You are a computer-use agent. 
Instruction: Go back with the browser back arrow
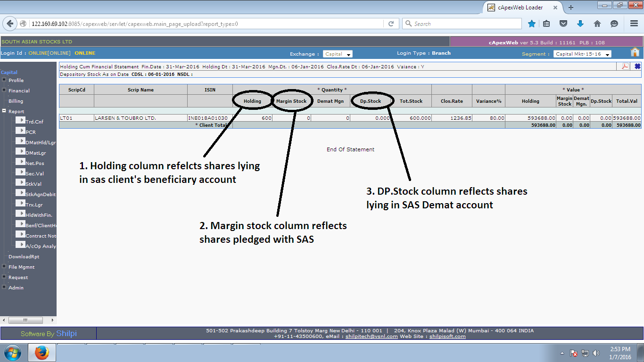click(10, 24)
